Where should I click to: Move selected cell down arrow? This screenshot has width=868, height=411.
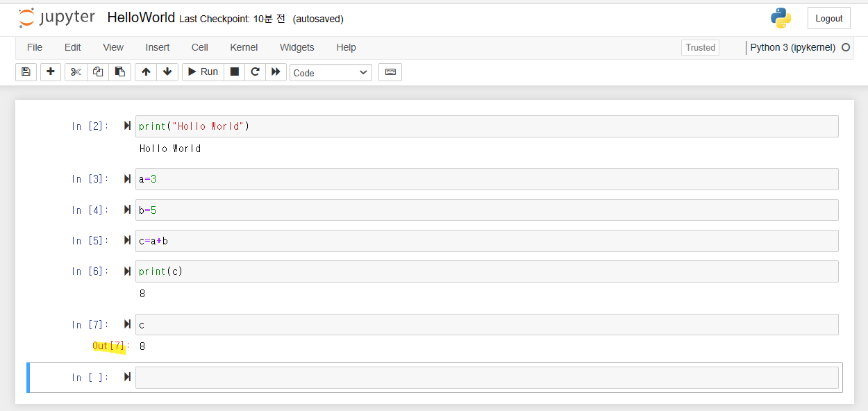coord(167,72)
